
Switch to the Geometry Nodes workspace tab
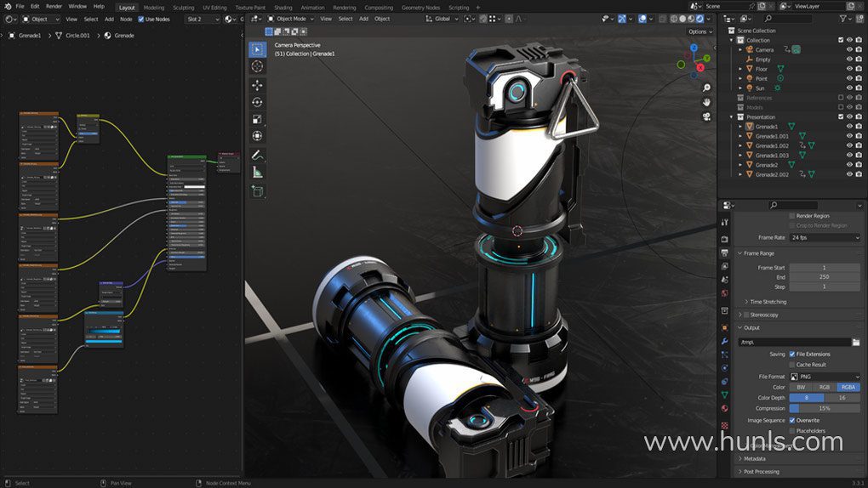point(420,8)
